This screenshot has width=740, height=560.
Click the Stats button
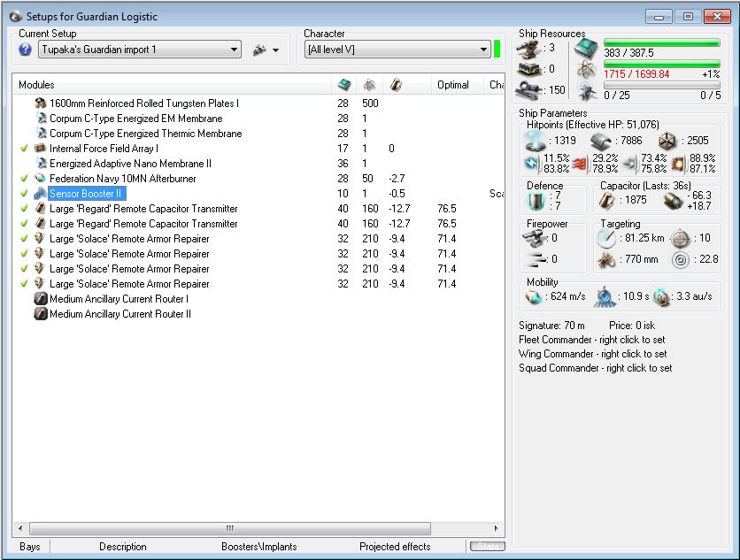pyautogui.click(x=488, y=547)
